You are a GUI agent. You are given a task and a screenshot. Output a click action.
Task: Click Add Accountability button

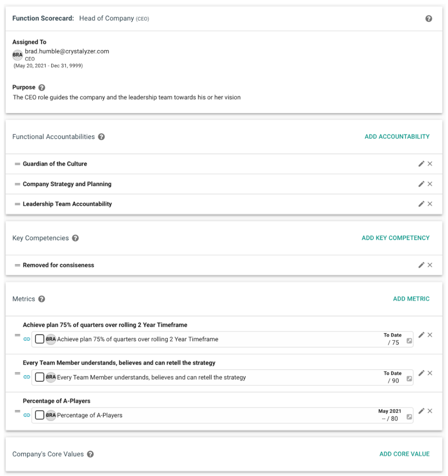click(x=397, y=137)
